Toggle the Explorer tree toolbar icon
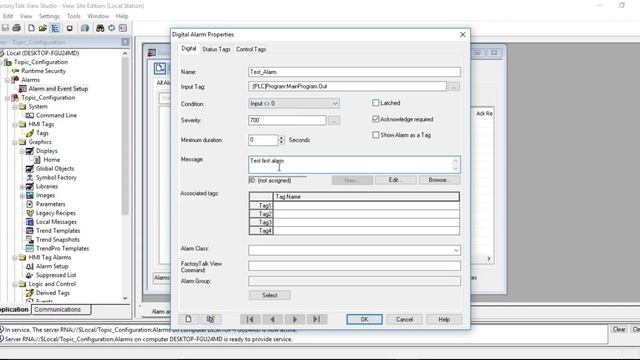This screenshot has height=360, width=640. (x=55, y=28)
